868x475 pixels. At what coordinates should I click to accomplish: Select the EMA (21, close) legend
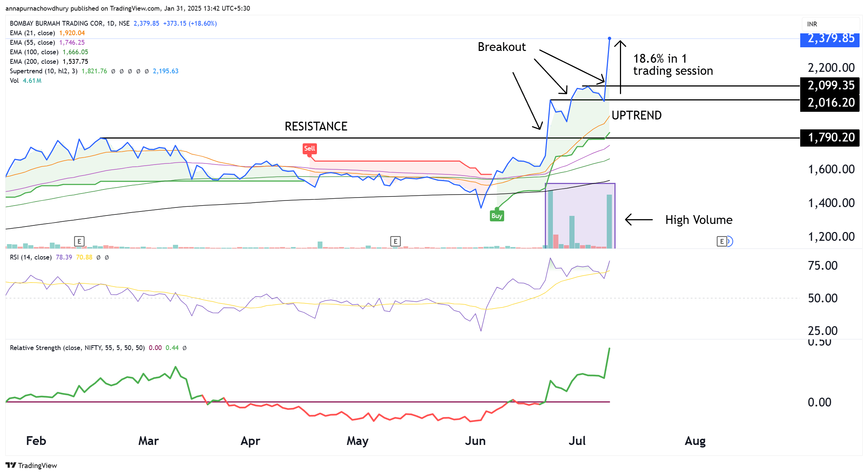tap(32, 33)
